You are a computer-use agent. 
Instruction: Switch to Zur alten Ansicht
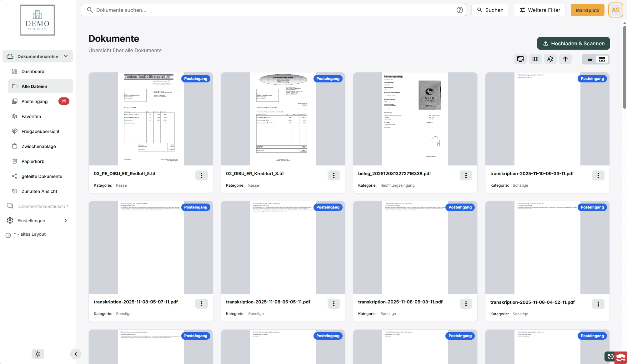coord(40,191)
